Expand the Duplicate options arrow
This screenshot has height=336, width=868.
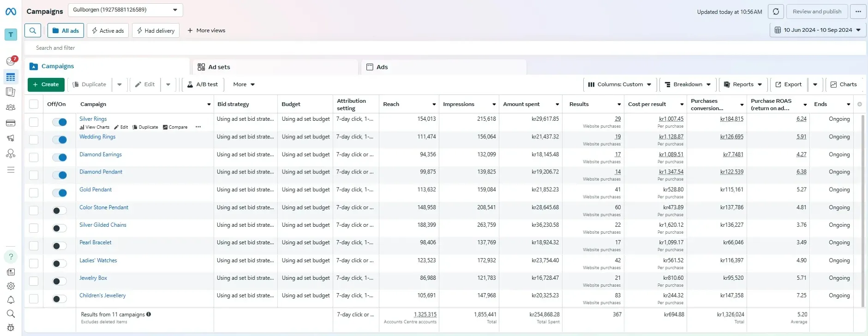(120, 84)
